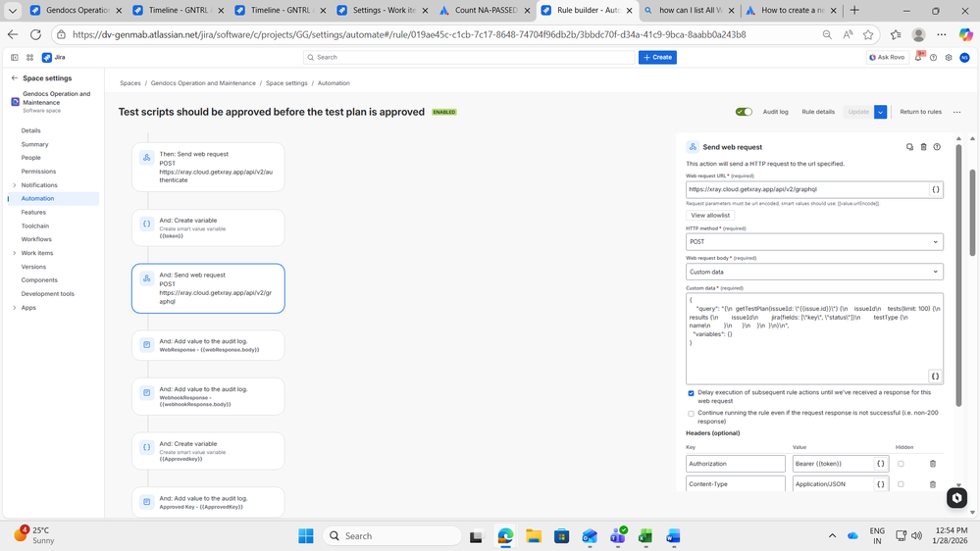The height and width of the screenshot is (551, 980).
Task: Switch to Settings - Work items browser tab
Action: pos(383,11)
